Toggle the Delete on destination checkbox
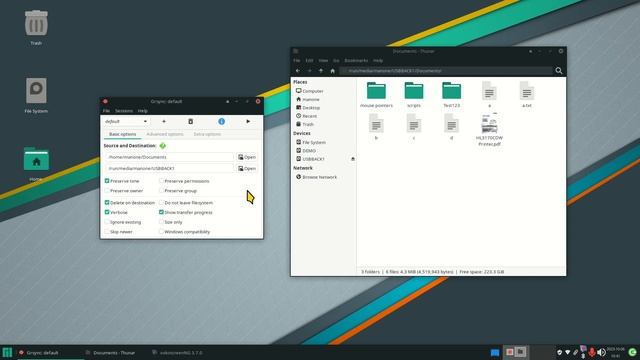The image size is (640, 360). pos(107,202)
